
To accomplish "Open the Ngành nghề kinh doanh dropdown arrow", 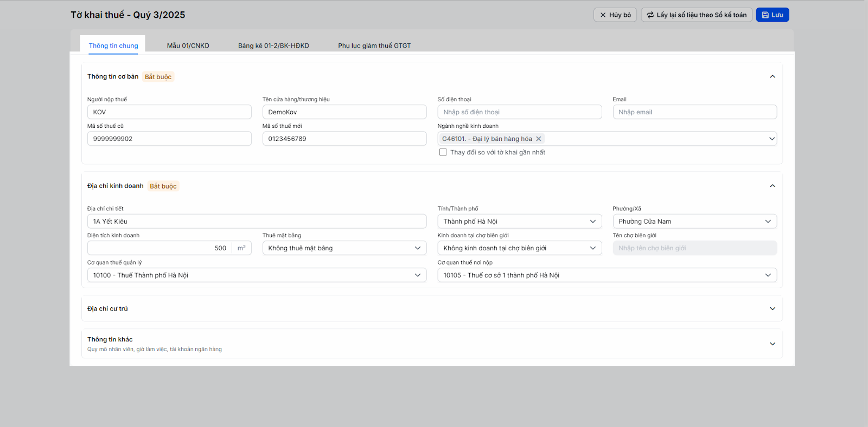I will click(772, 139).
